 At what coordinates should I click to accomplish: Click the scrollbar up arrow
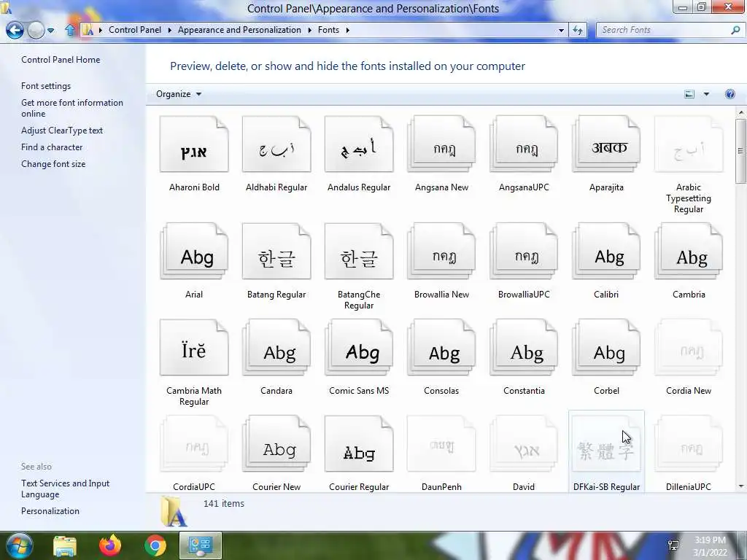740,112
